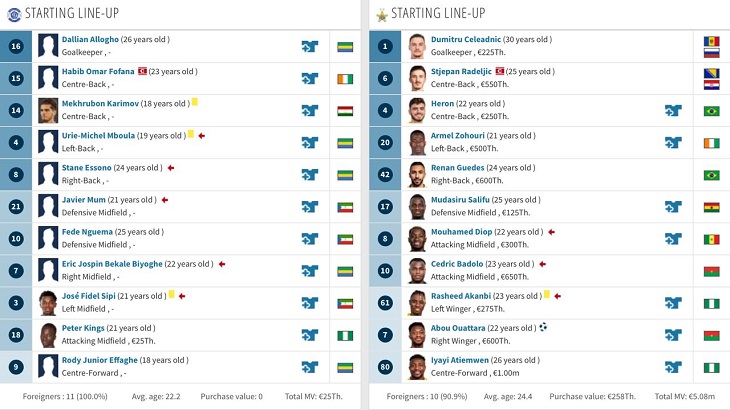Click shirt number 16 badge
Image resolution: width=730 pixels, height=410 pixels.
click(16, 47)
